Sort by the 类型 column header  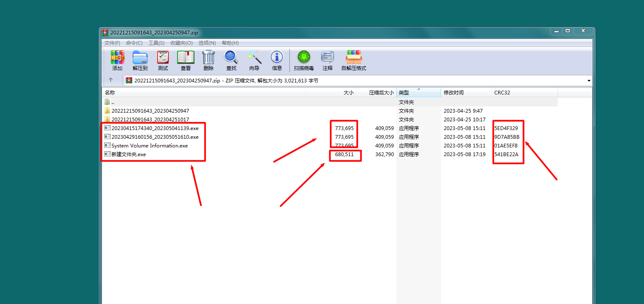click(x=419, y=93)
